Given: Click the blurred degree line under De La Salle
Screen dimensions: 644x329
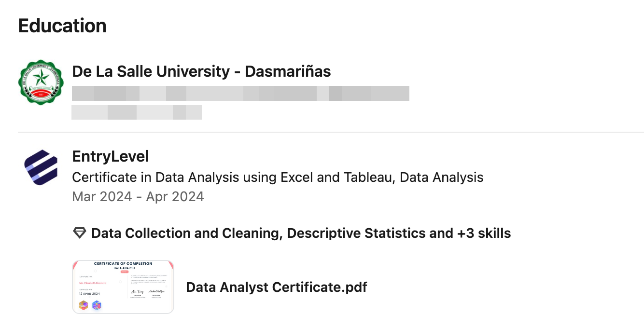Looking at the screenshot, I should click(x=240, y=93).
